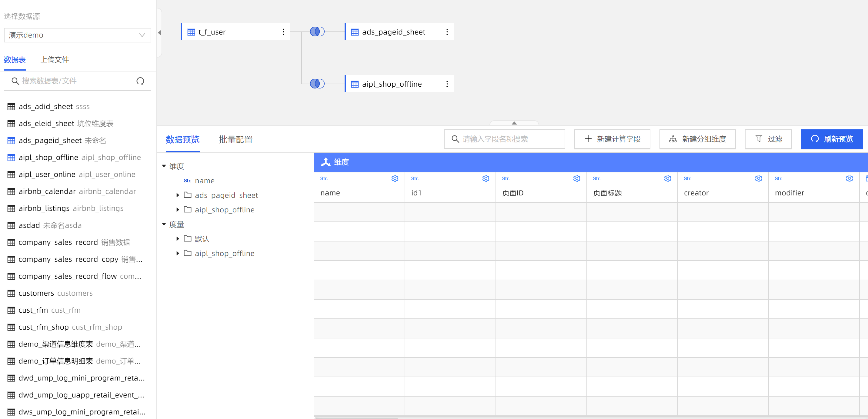Image resolution: width=868 pixels, height=419 pixels.
Task: Switch to the 数据预览 tab
Action: pyautogui.click(x=182, y=139)
